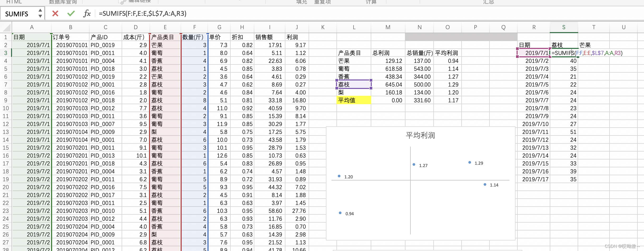Select the S3 cell being edited with SUMIFS
This screenshot has height=251, width=644.
(564, 53)
